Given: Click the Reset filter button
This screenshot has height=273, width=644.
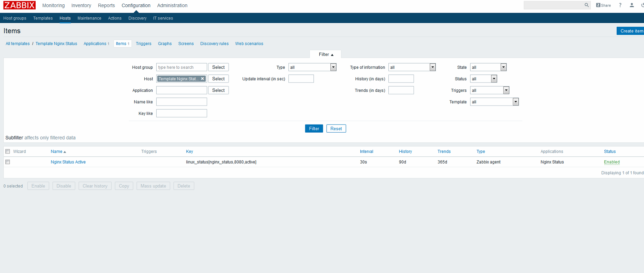Looking at the screenshot, I should [336, 129].
